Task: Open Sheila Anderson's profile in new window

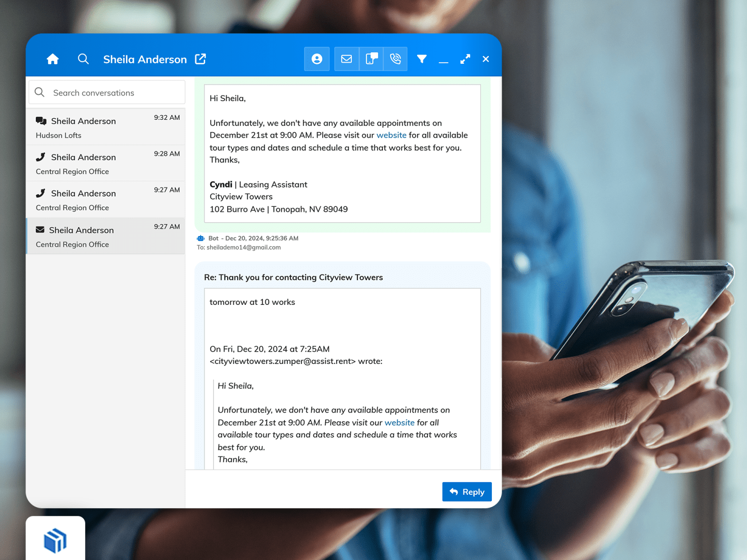Action: tap(200, 59)
